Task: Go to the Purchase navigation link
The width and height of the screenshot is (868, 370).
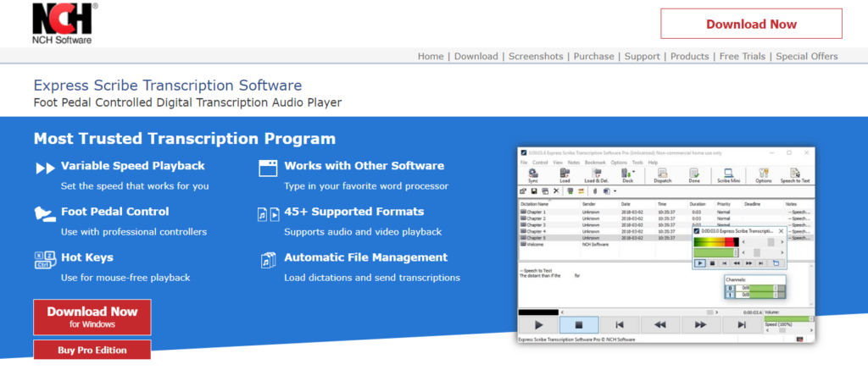Action: (593, 57)
